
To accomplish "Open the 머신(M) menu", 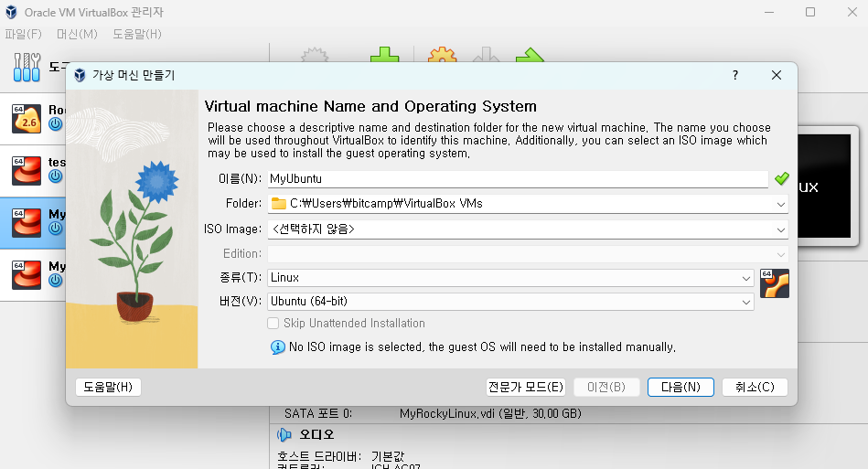I will point(77,35).
